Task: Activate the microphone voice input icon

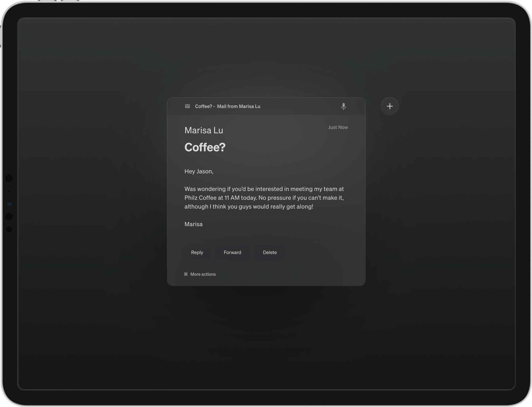Action: [x=343, y=106]
